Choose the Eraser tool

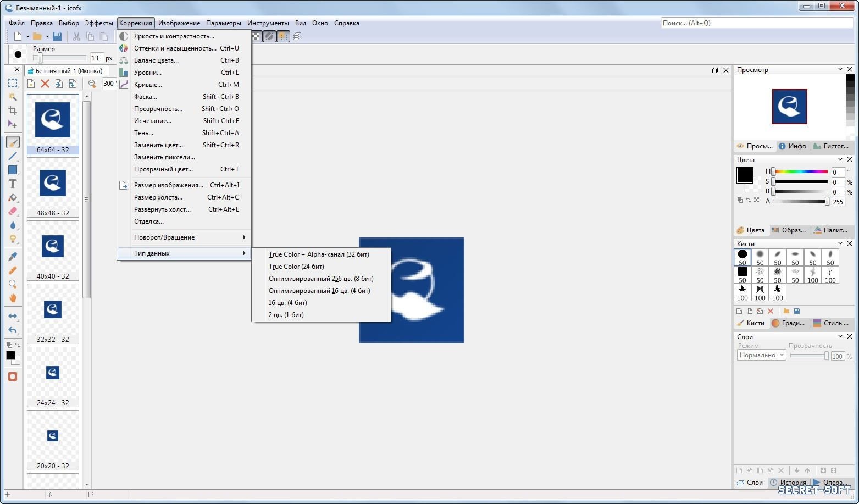[13, 211]
